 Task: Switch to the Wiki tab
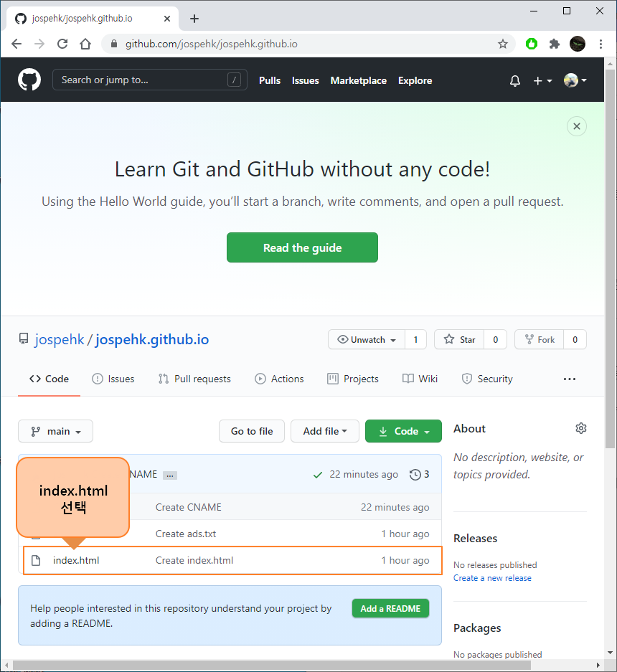click(420, 379)
